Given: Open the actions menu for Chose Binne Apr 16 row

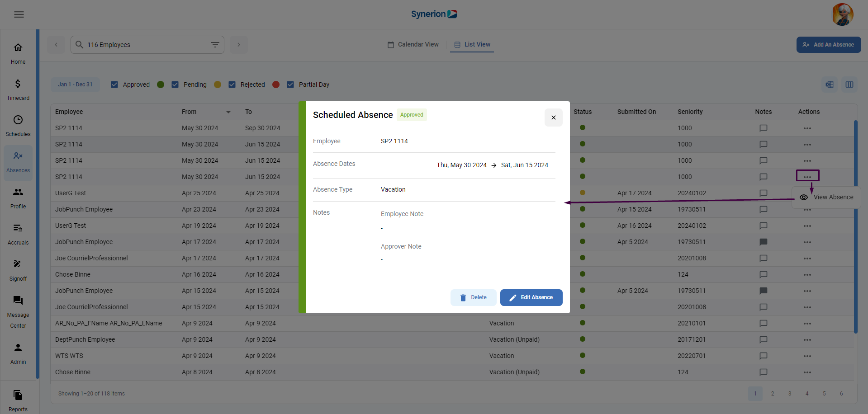Looking at the screenshot, I should coord(807,275).
